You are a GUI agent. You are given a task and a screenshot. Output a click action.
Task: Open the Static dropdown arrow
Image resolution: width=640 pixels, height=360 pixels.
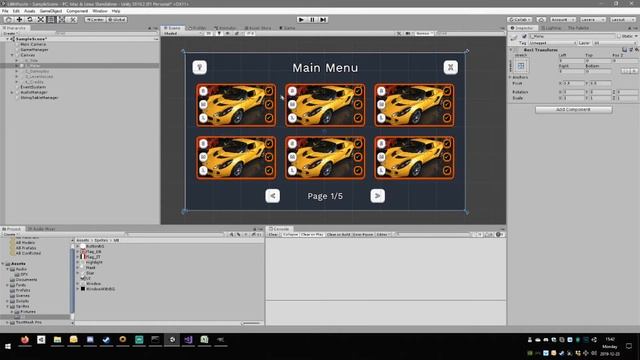tap(636, 36)
